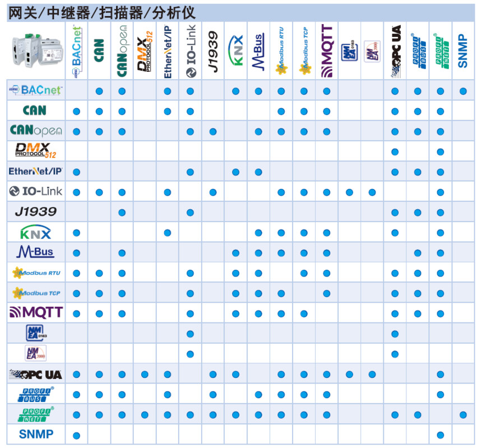The image size is (482, 448).
Task: Click the IO-Link logo in the column headers
Action: tap(191, 51)
